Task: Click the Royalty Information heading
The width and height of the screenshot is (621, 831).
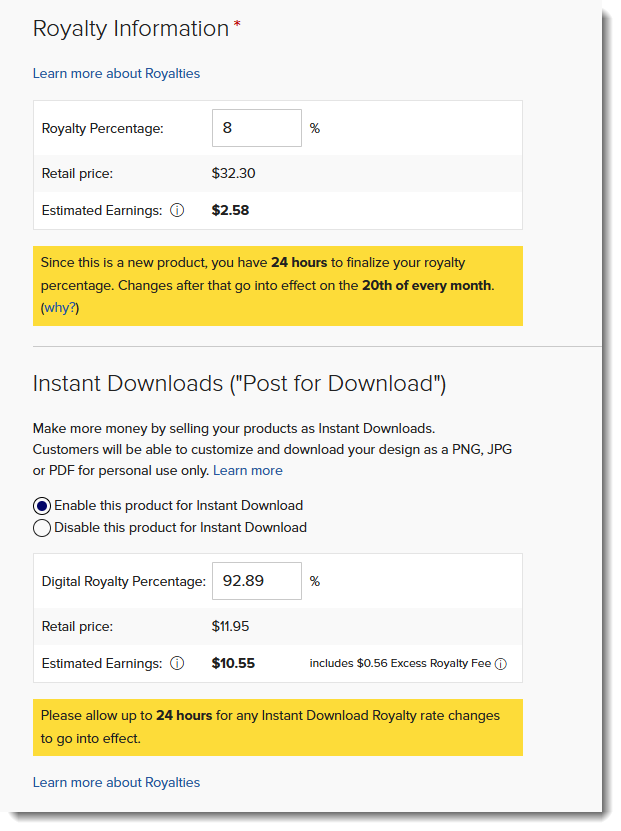Action: [x=131, y=28]
